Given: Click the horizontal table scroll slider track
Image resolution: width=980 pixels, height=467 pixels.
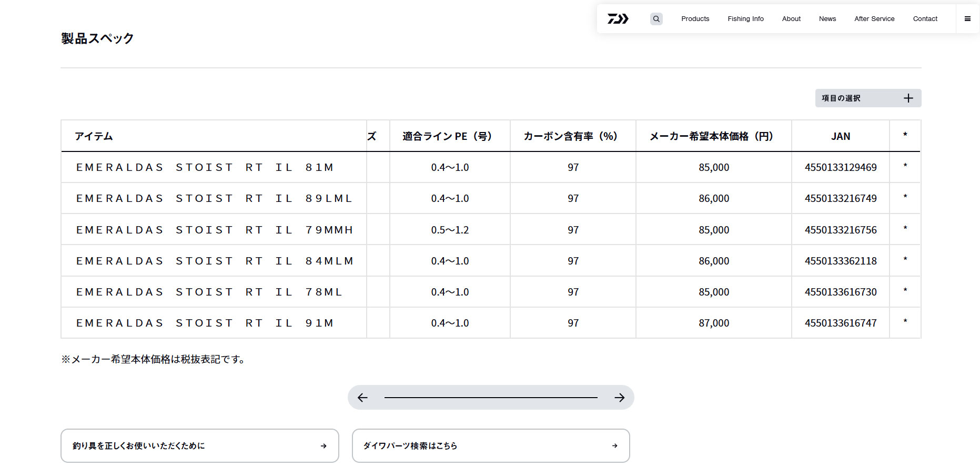Looking at the screenshot, I should [491, 398].
